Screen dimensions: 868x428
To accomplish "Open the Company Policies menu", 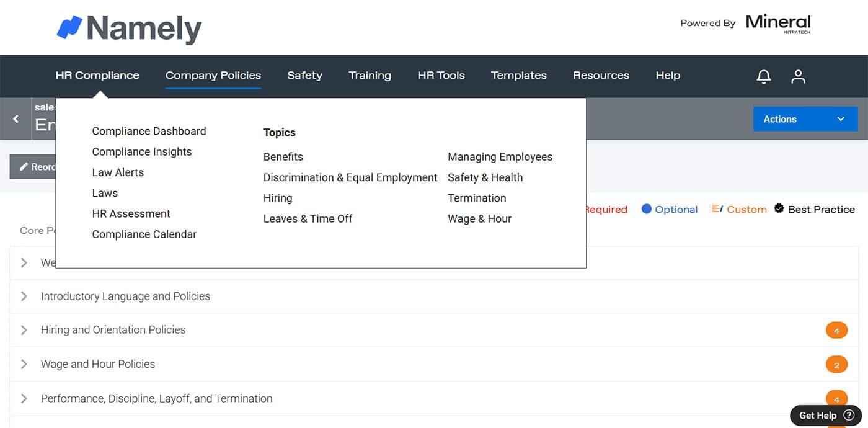I will [213, 76].
